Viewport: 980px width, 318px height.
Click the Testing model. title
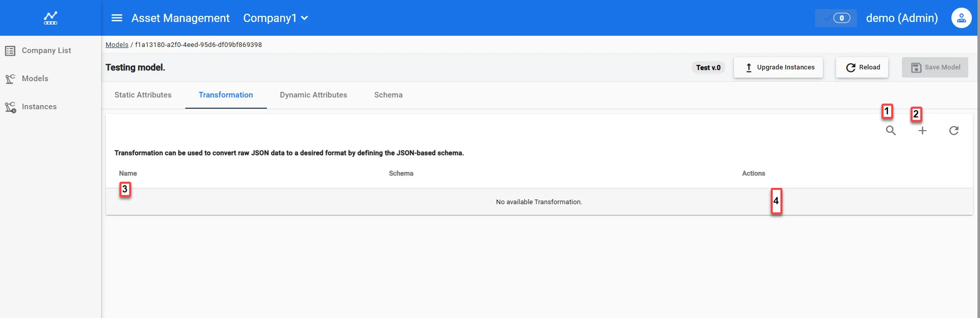[135, 67]
